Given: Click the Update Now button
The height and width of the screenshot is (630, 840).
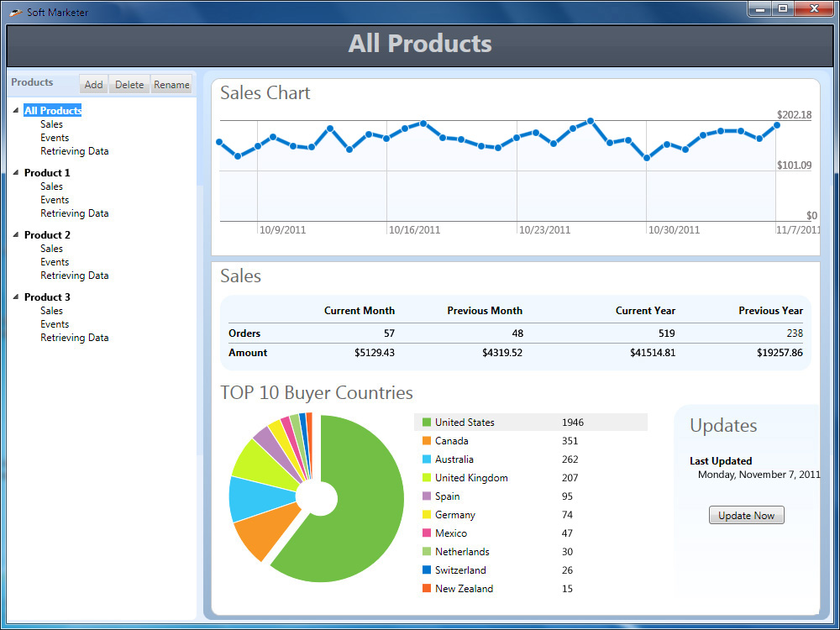Looking at the screenshot, I should tap(746, 516).
